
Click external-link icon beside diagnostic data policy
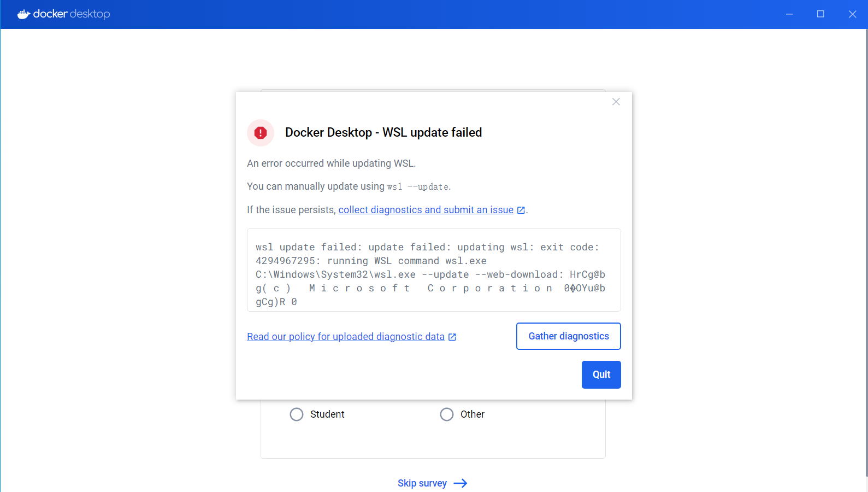pyautogui.click(x=452, y=337)
